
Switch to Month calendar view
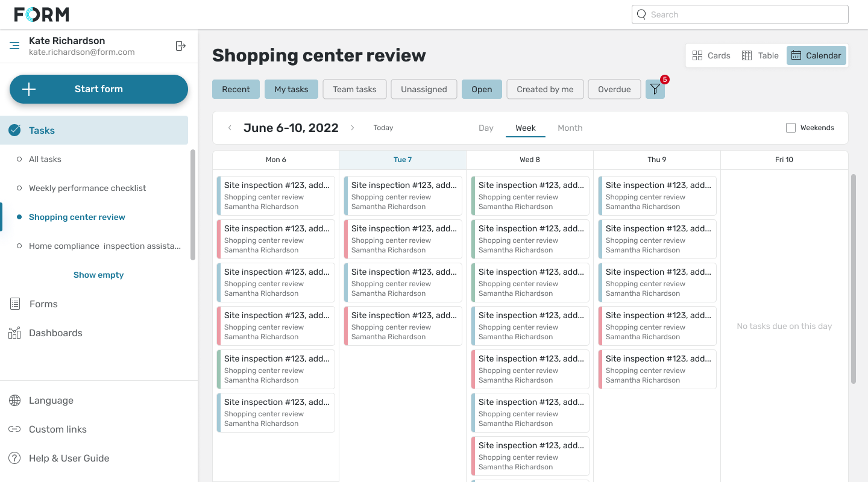[x=570, y=128]
